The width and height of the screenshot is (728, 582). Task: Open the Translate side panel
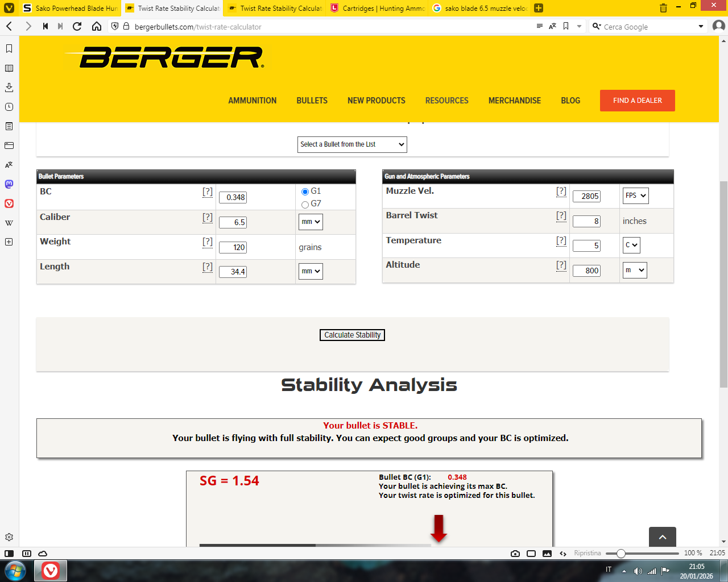click(x=9, y=165)
